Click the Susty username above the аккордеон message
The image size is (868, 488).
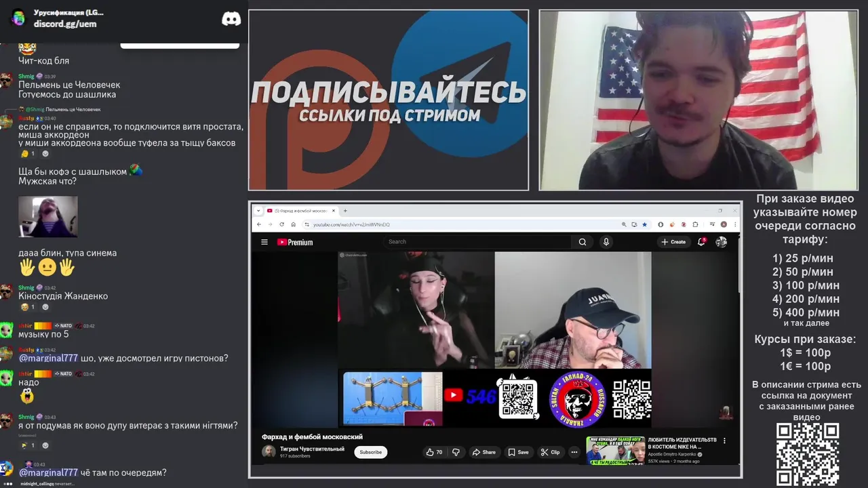point(26,118)
